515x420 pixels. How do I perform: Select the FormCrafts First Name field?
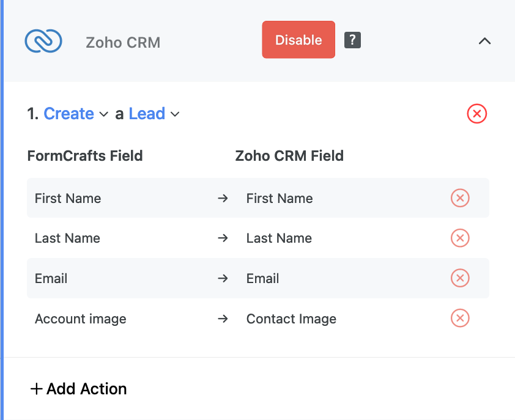click(68, 198)
